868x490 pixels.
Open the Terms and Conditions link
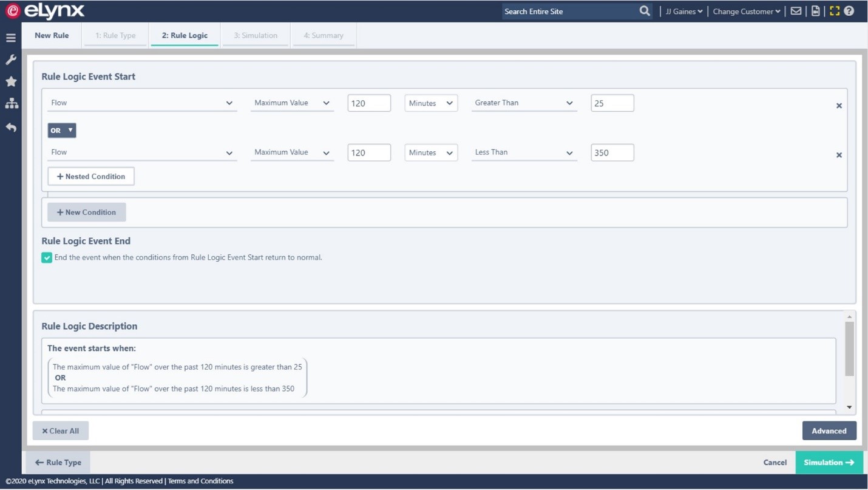pyautogui.click(x=201, y=480)
